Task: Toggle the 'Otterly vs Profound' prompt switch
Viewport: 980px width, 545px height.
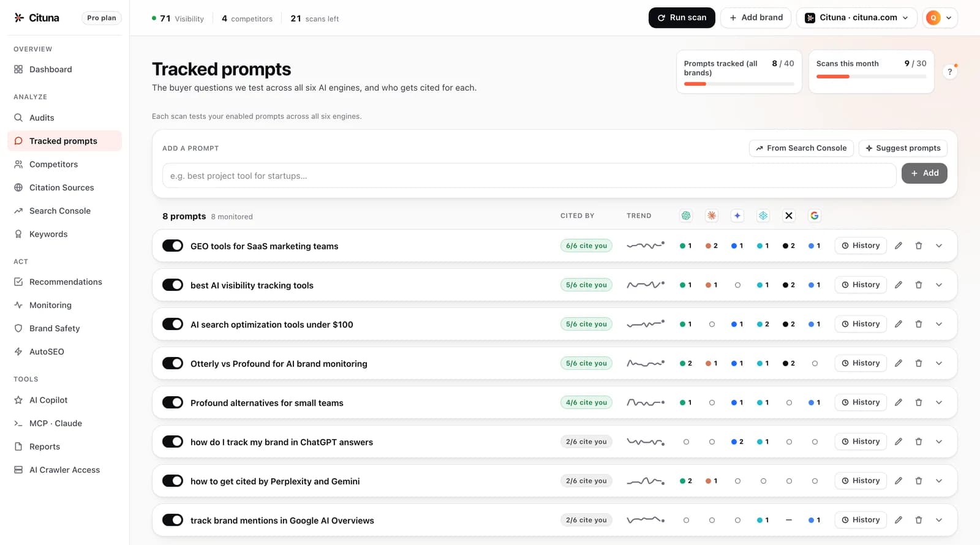Action: (173, 363)
